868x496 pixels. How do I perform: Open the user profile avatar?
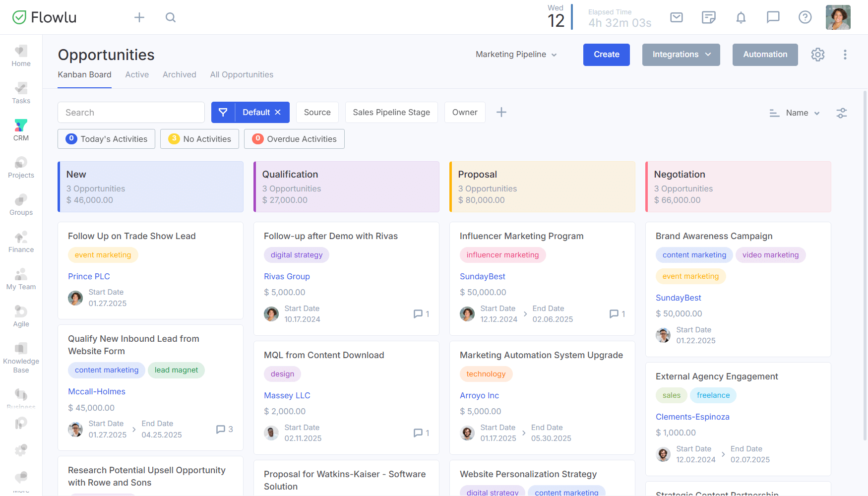[838, 17]
